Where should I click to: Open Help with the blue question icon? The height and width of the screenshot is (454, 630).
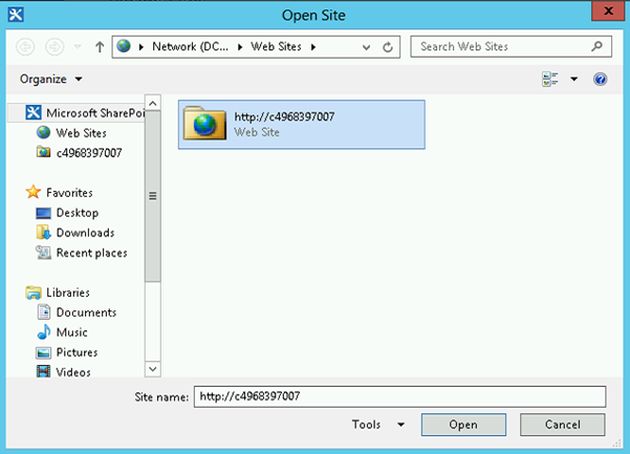click(600, 79)
